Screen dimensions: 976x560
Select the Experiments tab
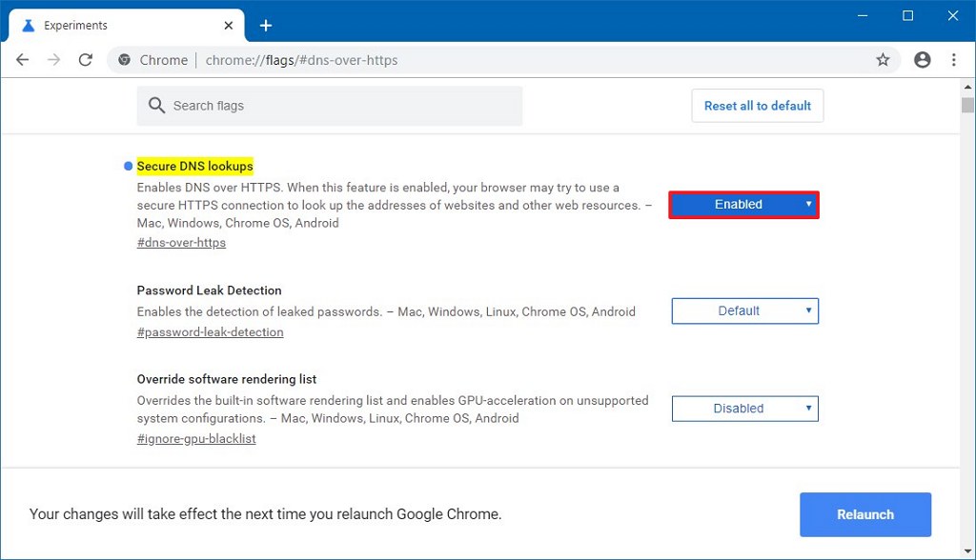click(114, 26)
